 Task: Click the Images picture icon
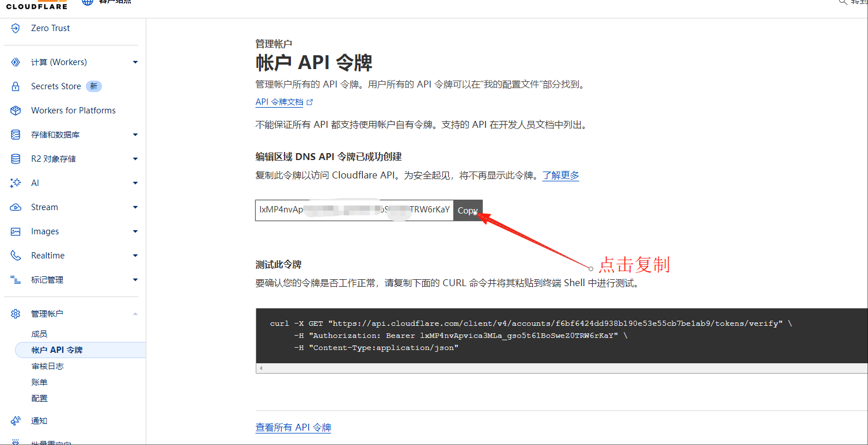click(x=16, y=231)
